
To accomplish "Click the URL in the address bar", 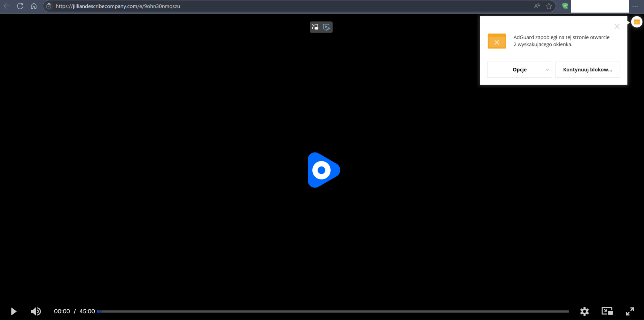I will point(118,6).
